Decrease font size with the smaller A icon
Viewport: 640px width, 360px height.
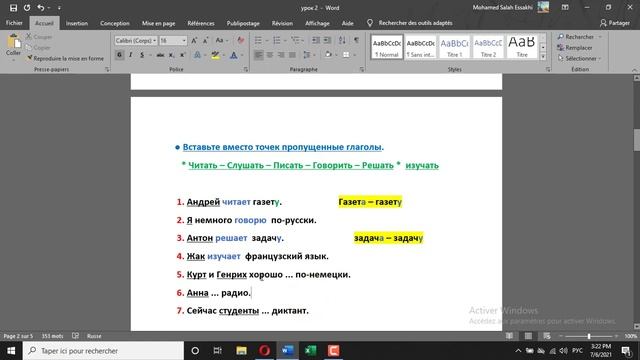(205, 40)
